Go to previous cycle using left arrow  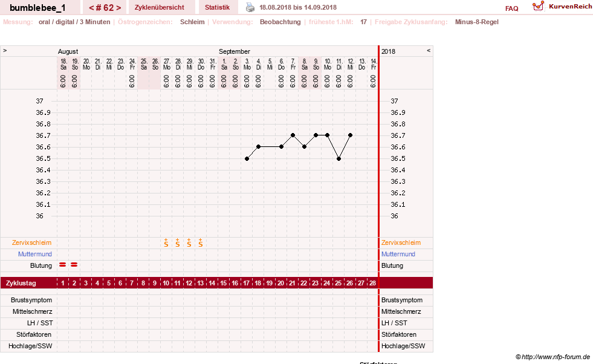point(91,8)
